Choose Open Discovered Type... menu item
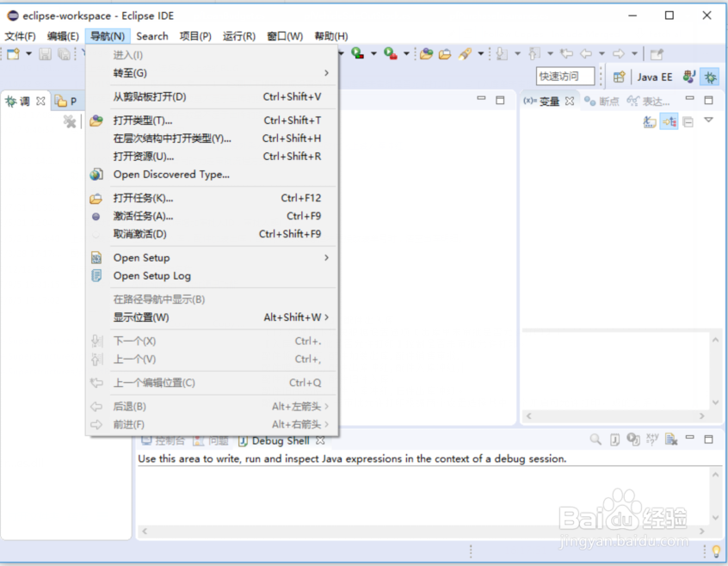Image resolution: width=728 pixels, height=566 pixels. (211, 175)
